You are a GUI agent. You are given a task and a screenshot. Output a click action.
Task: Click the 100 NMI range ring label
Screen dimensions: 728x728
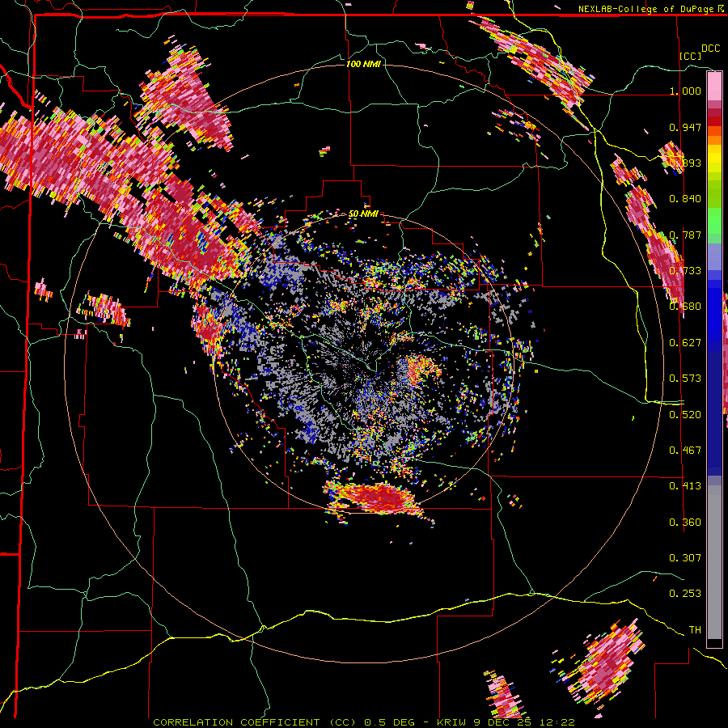coord(363,64)
